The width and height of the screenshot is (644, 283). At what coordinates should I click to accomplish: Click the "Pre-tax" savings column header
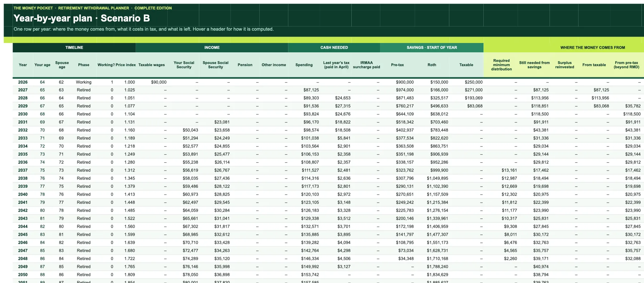coord(397,65)
